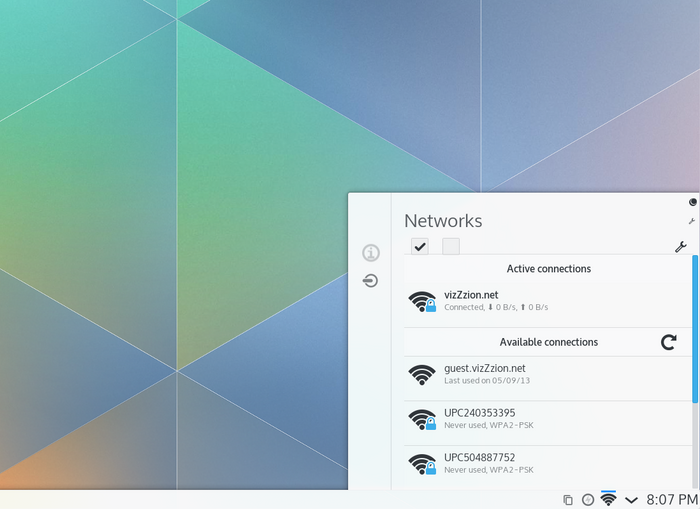Open network settings with the large wrench

681,246
